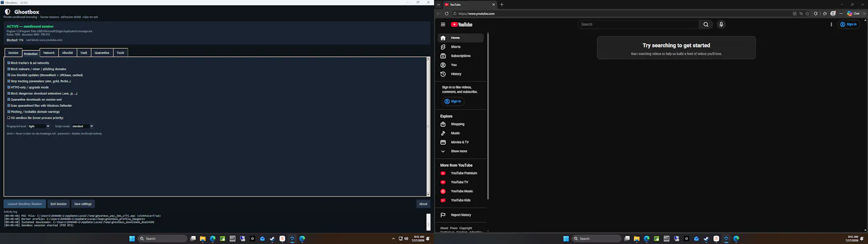The height and width of the screenshot is (244, 868).
Task: Open a new tab in Edge
Action: click(502, 4)
